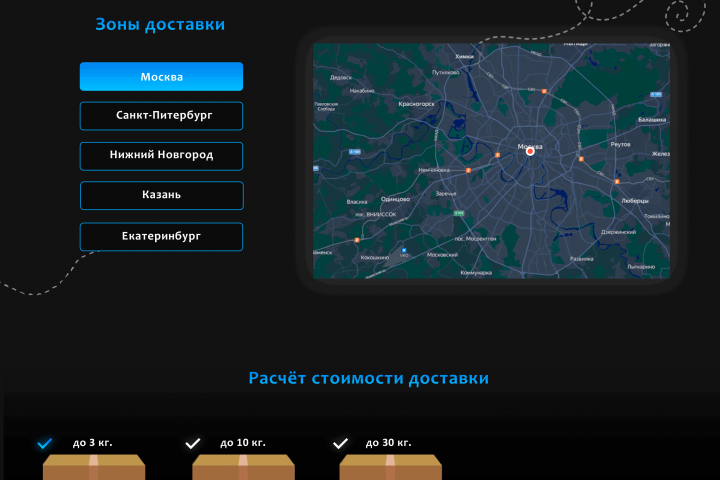Click the Люберцы label on the map

point(635,201)
